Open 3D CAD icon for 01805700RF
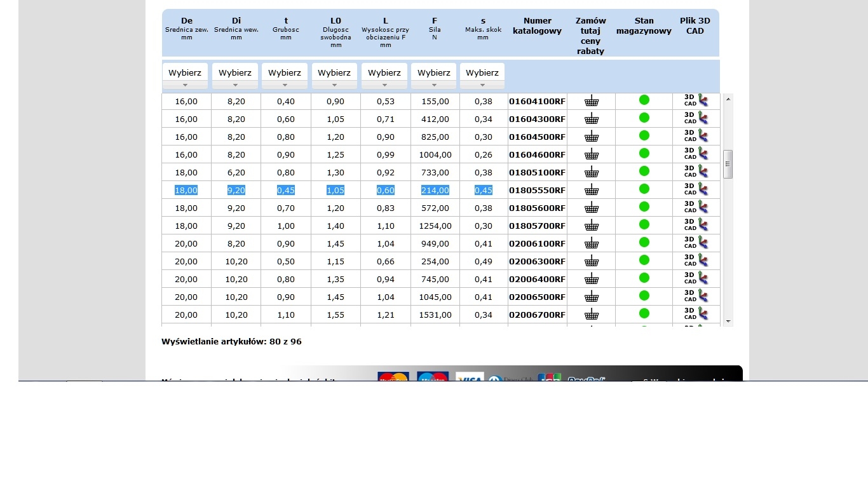Image resolution: width=868 pixels, height=488 pixels. click(x=696, y=225)
